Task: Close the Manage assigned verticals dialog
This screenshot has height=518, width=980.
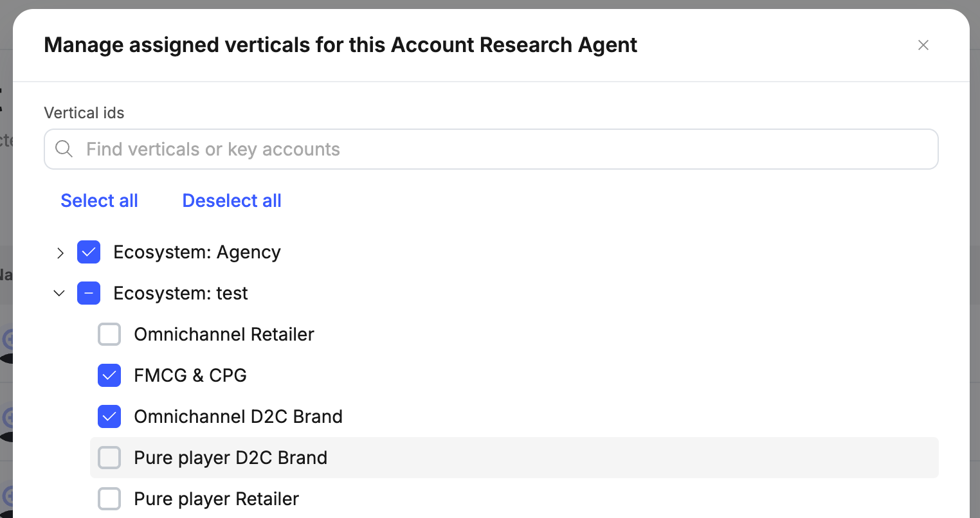Action: pos(923,45)
